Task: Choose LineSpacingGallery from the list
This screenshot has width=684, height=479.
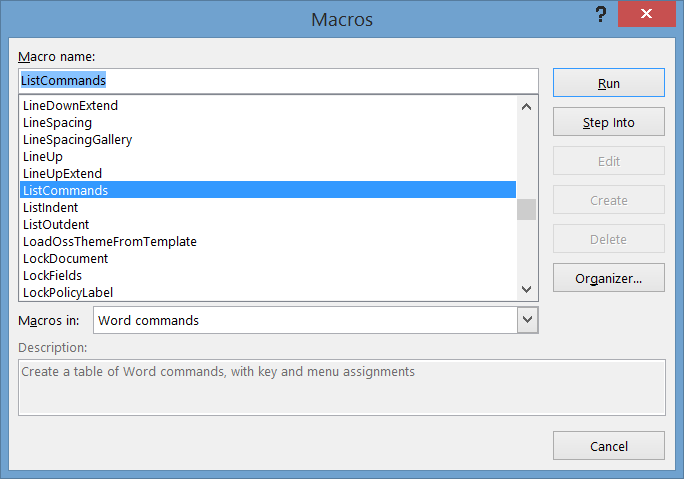Action: (x=268, y=139)
